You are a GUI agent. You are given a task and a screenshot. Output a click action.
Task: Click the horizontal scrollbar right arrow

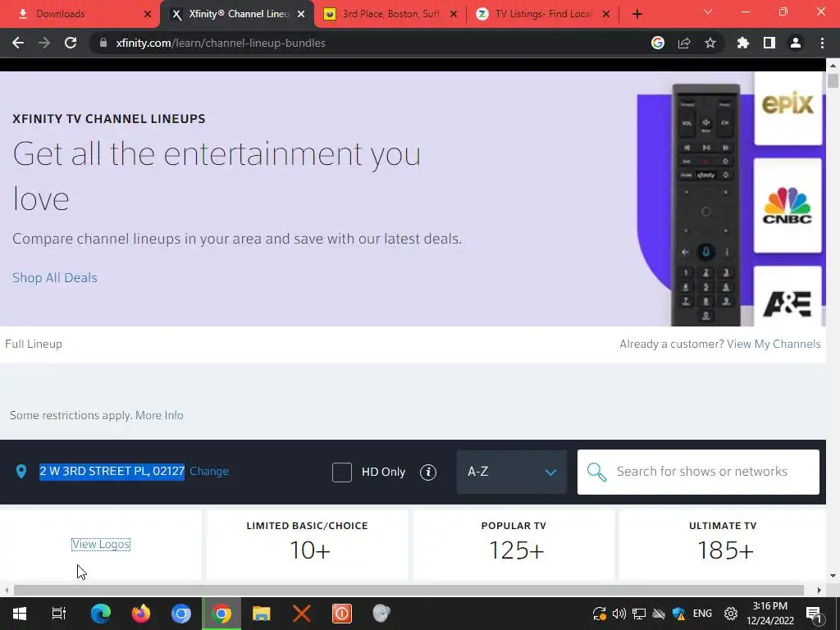[x=819, y=590]
